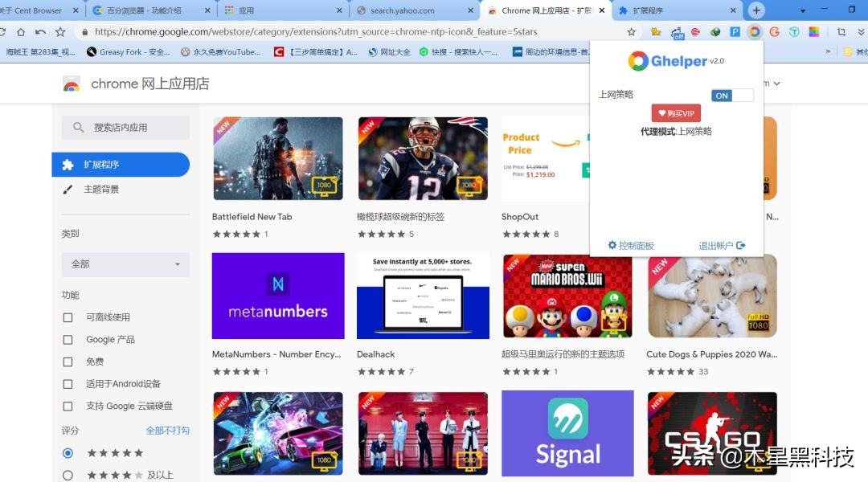Open 橄榄球超级碗新的标签 extension thumbnail
The width and height of the screenshot is (868, 482).
click(423, 158)
